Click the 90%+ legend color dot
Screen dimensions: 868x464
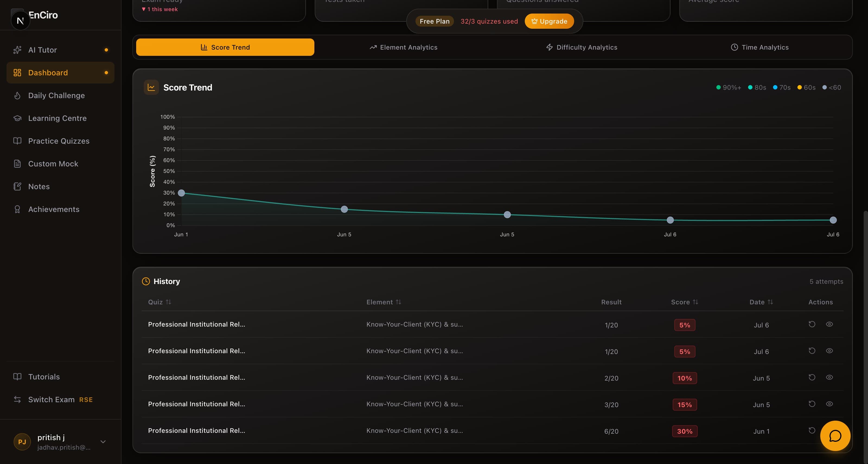click(718, 88)
